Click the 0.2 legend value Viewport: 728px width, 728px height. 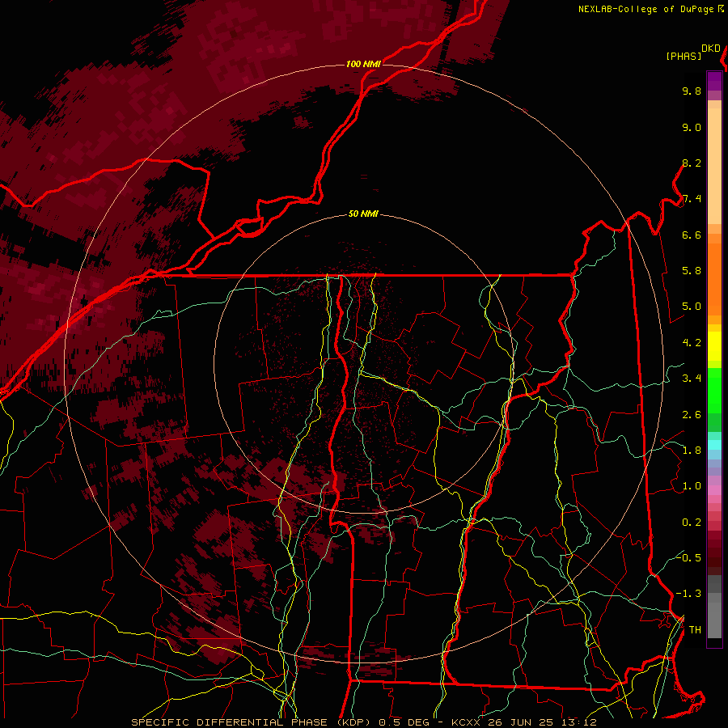click(x=692, y=523)
